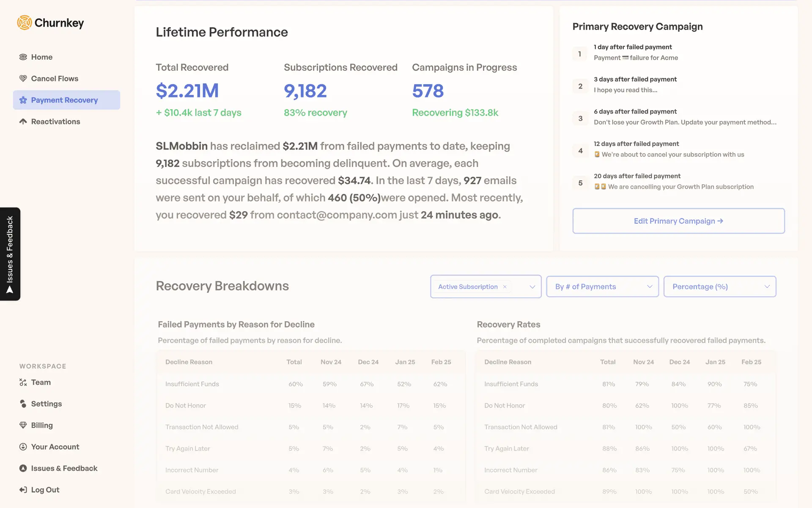
Task: Open the Percentage (%) dropdown
Action: pyautogui.click(x=719, y=287)
